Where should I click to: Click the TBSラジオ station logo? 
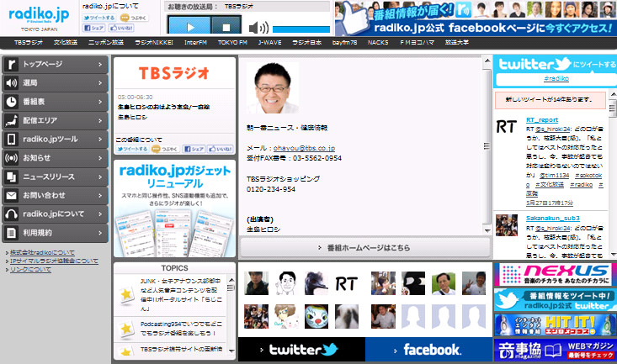(173, 73)
